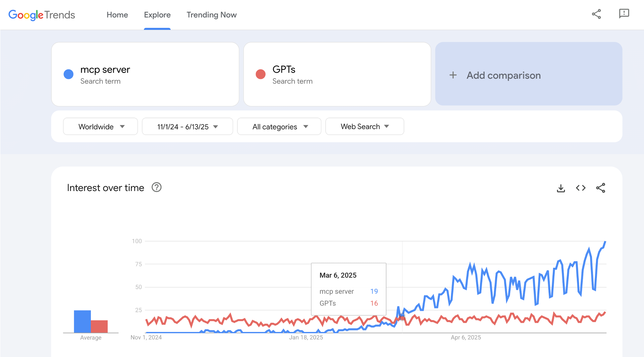Click the blue mcp server color dot
This screenshot has height=357, width=644.
pos(68,74)
